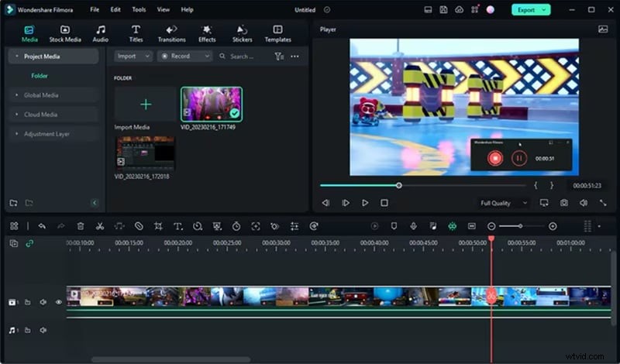620x364 pixels.
Task: Click the timeline zoom slider
Action: click(521, 226)
